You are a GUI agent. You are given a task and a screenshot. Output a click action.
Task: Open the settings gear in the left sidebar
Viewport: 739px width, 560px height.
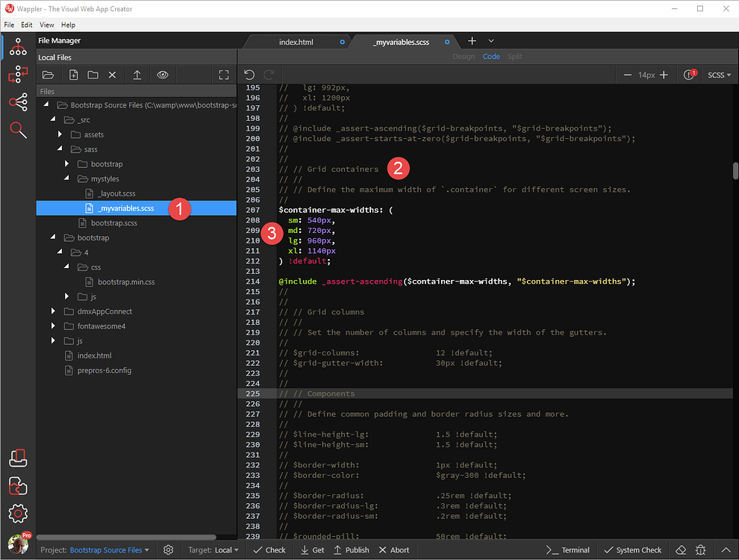[18, 514]
